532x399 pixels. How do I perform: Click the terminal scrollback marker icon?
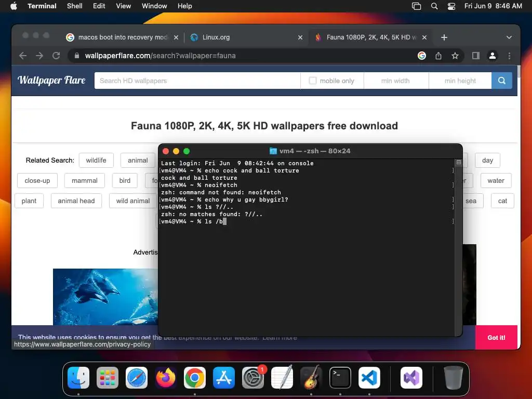pyautogui.click(x=458, y=163)
